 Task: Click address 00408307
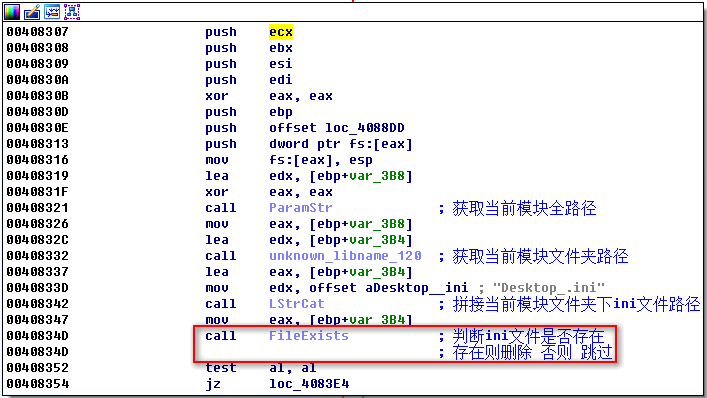coord(37,32)
